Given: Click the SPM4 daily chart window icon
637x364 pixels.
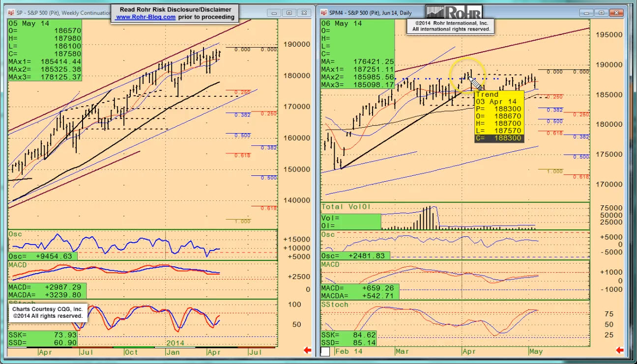Looking at the screenshot, I should [324, 13].
